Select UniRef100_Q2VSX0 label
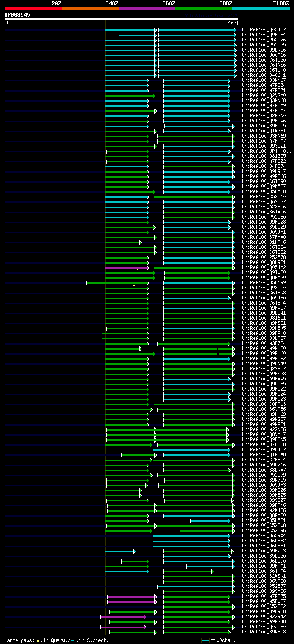This screenshot has width=294, height=644. click(264, 95)
